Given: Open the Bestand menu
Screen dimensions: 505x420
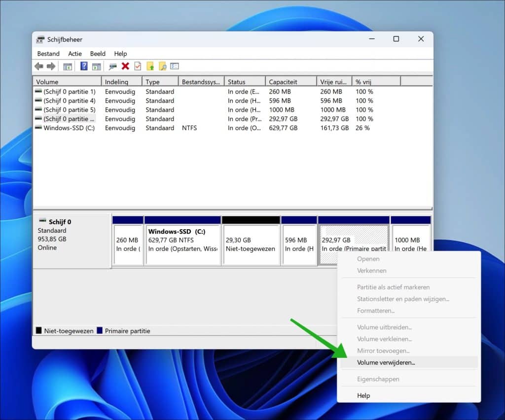Looking at the screenshot, I should point(48,54).
